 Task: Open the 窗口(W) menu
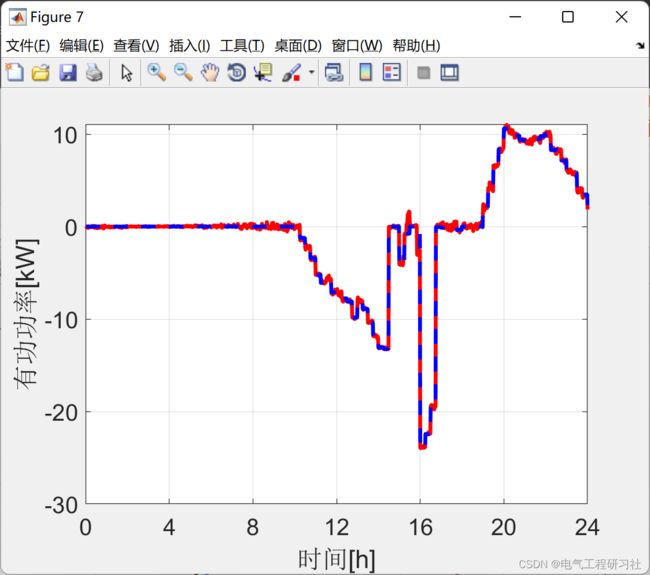pyautogui.click(x=357, y=46)
